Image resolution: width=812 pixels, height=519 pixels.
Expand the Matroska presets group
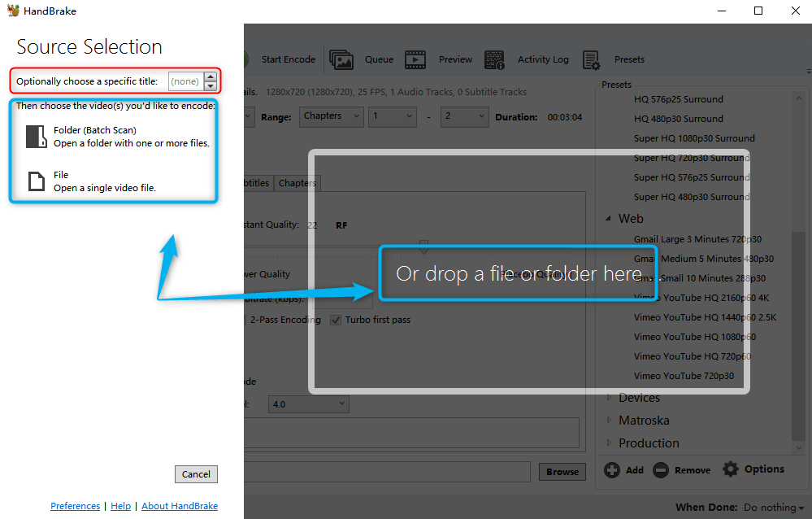click(x=609, y=420)
